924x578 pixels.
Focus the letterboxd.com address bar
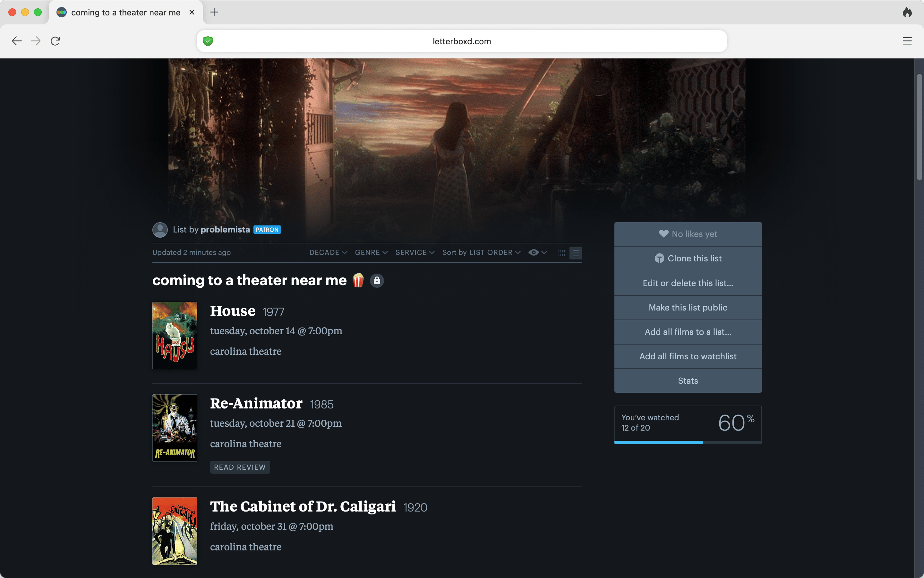coord(462,41)
